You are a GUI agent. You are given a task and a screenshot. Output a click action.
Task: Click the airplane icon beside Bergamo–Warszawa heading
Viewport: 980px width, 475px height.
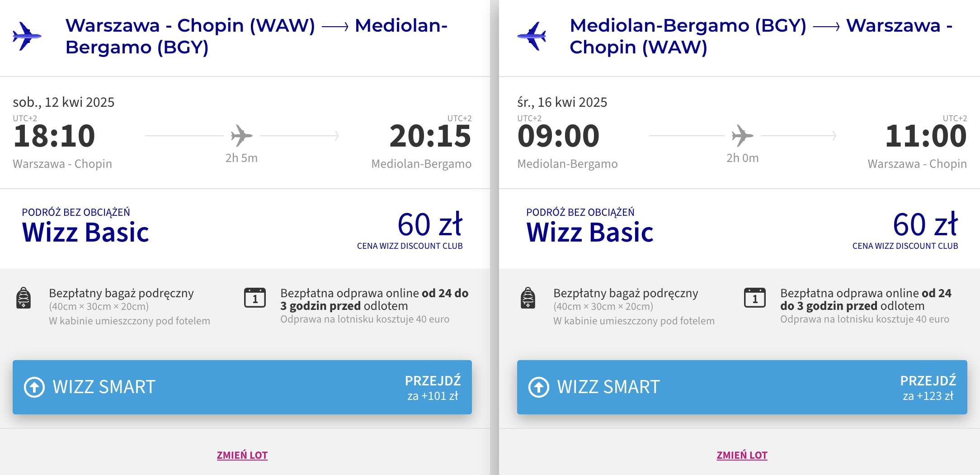click(x=532, y=36)
